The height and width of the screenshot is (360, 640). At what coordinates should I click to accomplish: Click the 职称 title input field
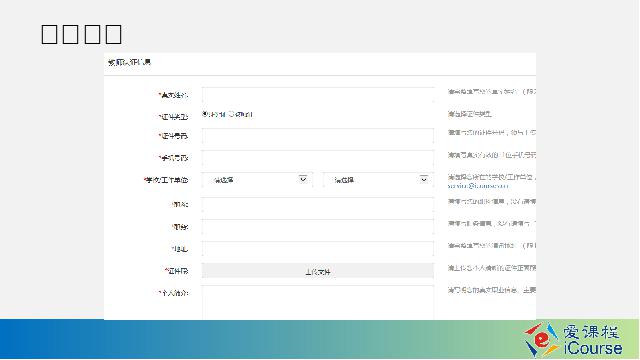click(318, 205)
